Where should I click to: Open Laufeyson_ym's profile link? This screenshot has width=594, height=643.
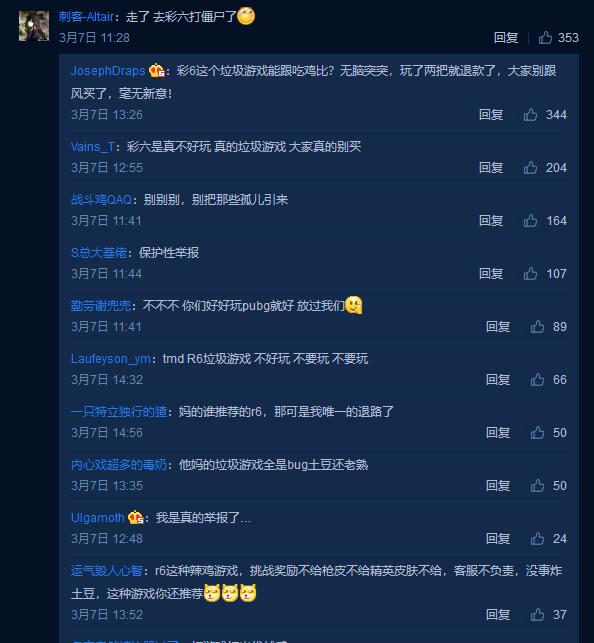(x=111, y=359)
